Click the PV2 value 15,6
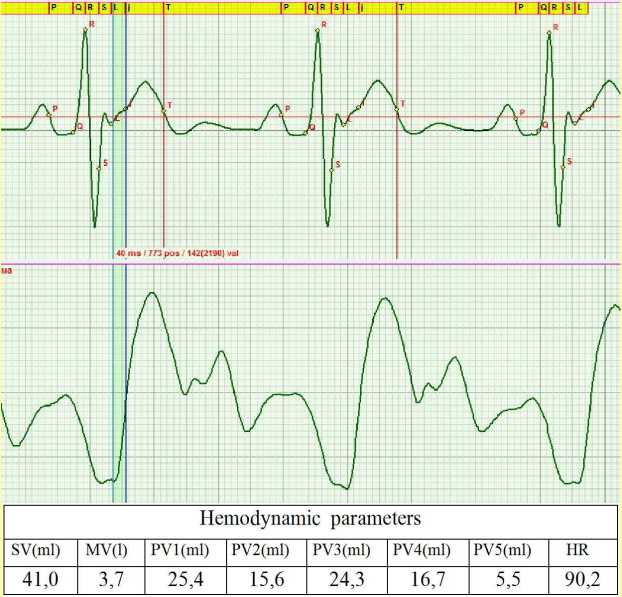The width and height of the screenshot is (622, 597). [267, 580]
